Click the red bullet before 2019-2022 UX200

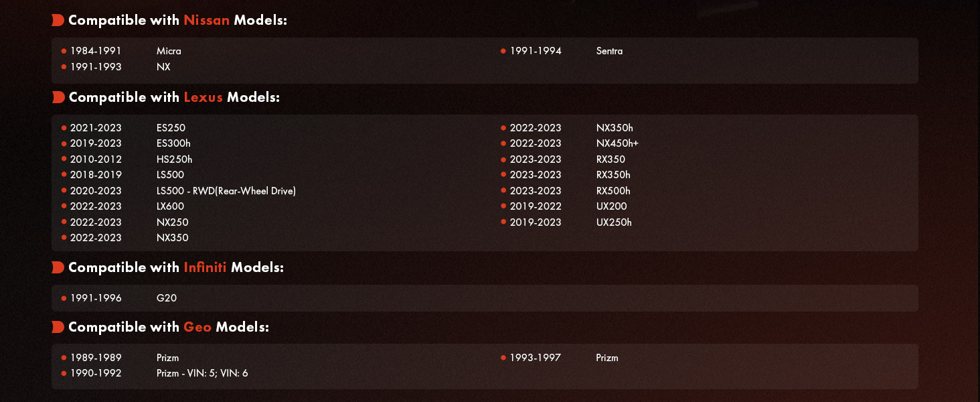tap(503, 206)
